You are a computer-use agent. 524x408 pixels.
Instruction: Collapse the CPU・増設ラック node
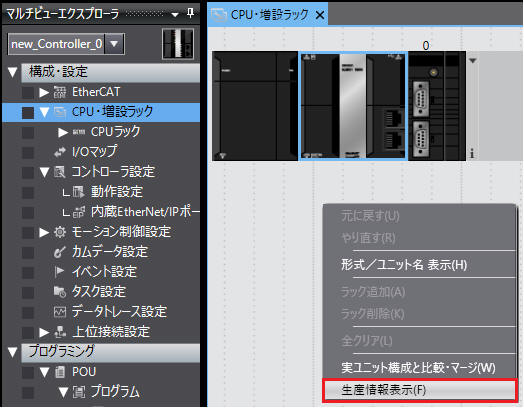(44, 112)
